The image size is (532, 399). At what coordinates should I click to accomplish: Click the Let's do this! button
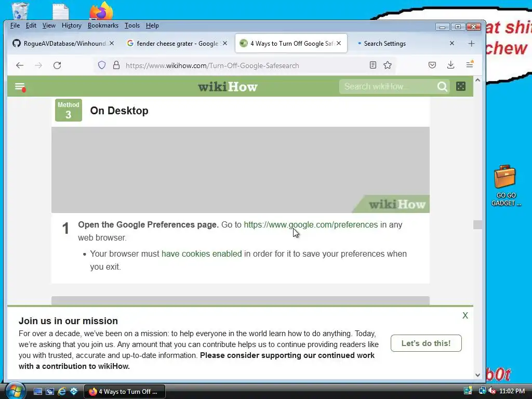pyautogui.click(x=426, y=343)
